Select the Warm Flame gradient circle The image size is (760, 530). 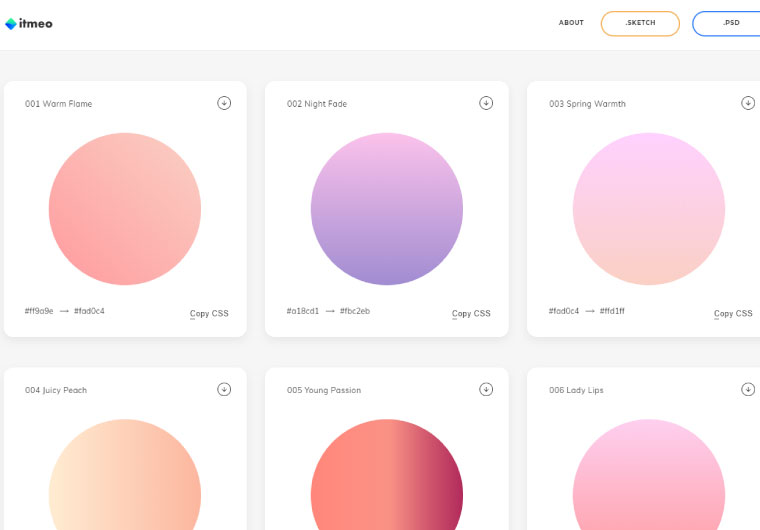(x=125, y=209)
